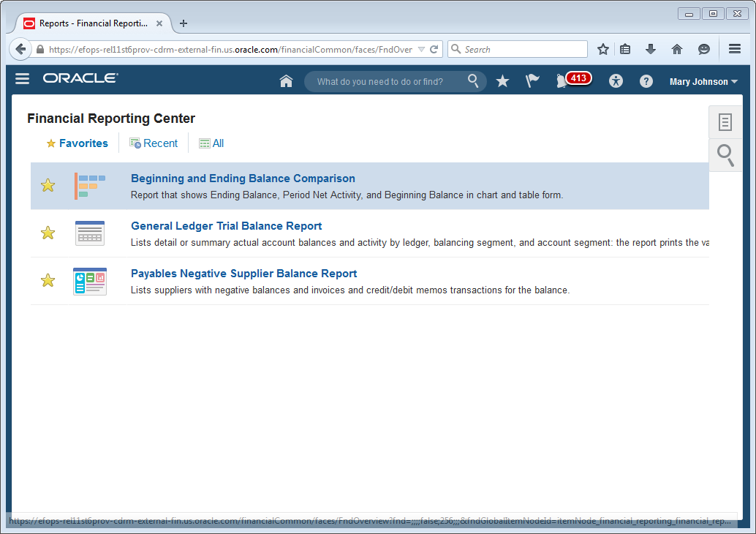Image resolution: width=756 pixels, height=534 pixels.
Task: Click the browser back arrow button
Action: (x=20, y=49)
